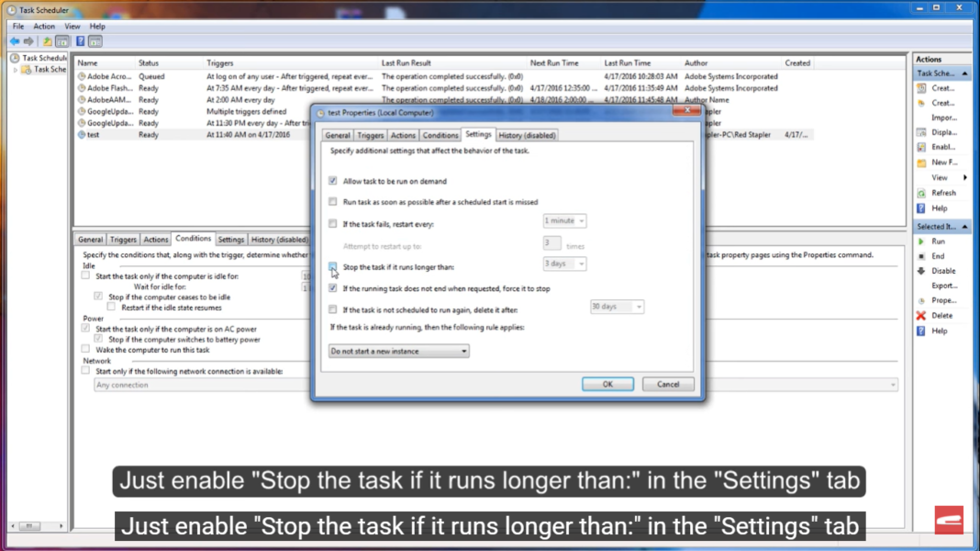Click the OK button in the Properties dialog
The image size is (980, 551).
[x=607, y=384]
